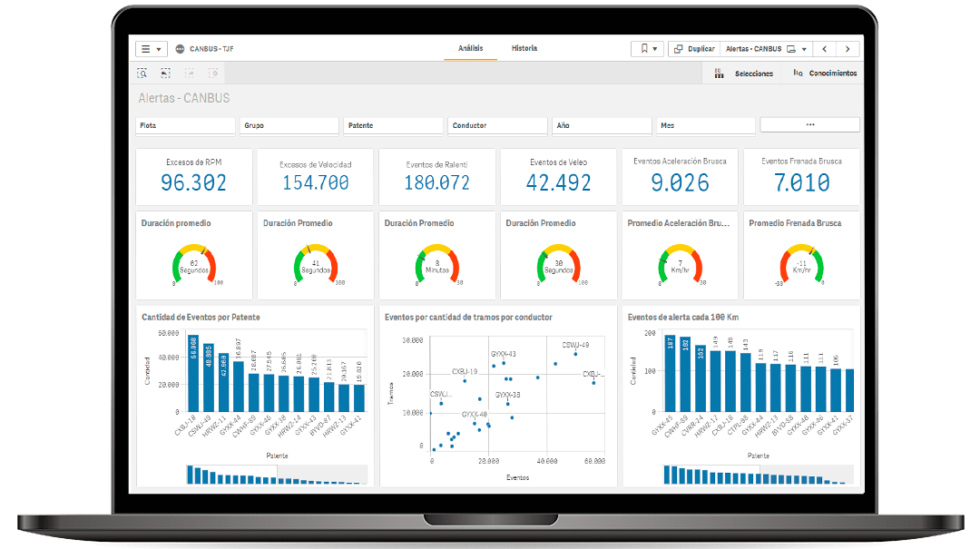The height and width of the screenshot is (549, 980).
Task: Open the Conductor filter field
Action: [498, 125]
